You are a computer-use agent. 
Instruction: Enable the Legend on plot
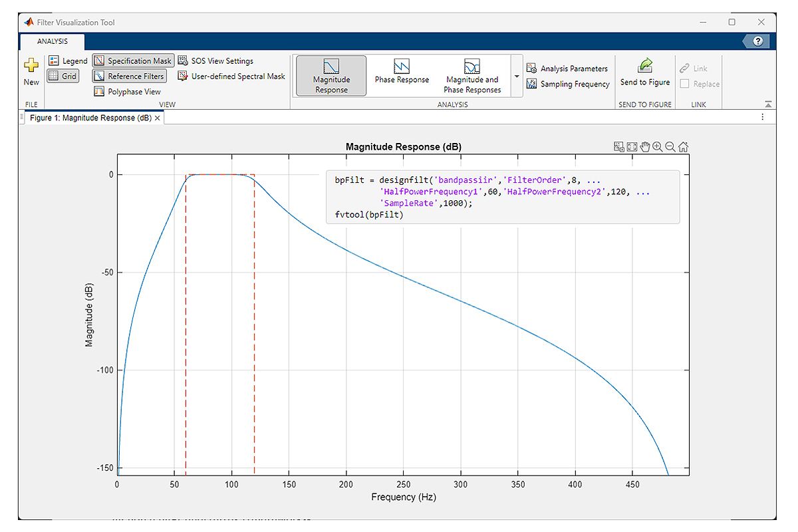pos(68,61)
